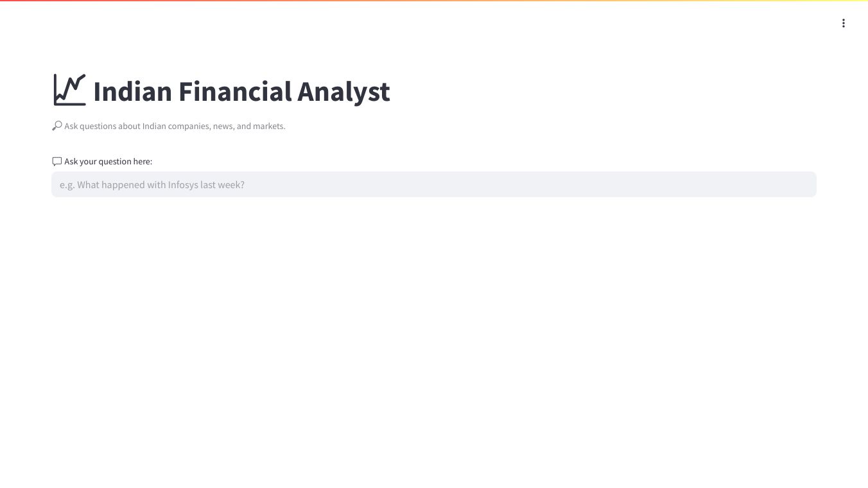This screenshot has width=868, height=488.
Task: Click the word "Indian" in the heading
Action: pyautogui.click(x=132, y=91)
